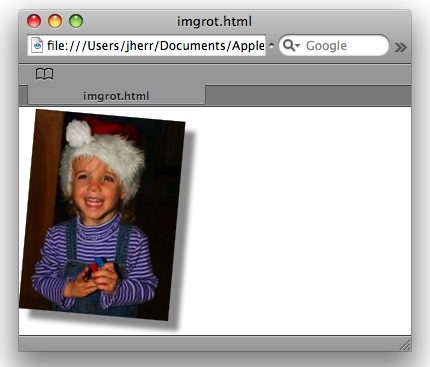Viewport: 430px width, 367px height.
Task: Open the bookmarks book icon
Action: click(x=44, y=74)
